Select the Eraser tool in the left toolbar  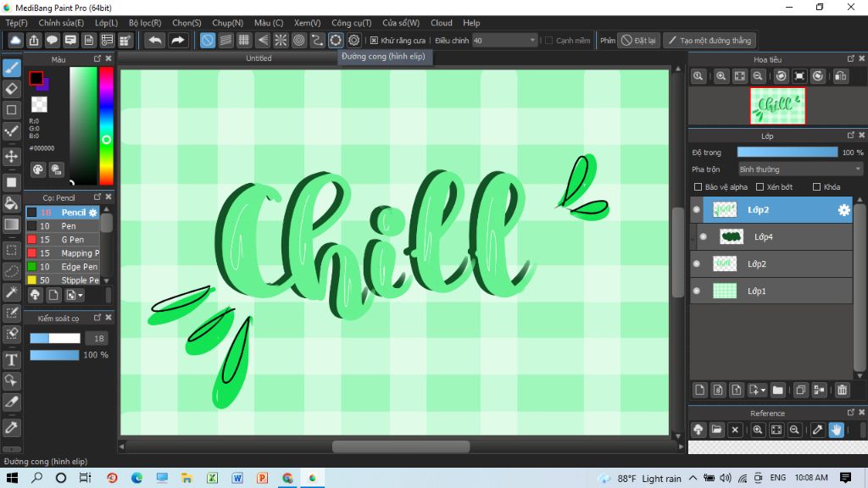pos(12,88)
